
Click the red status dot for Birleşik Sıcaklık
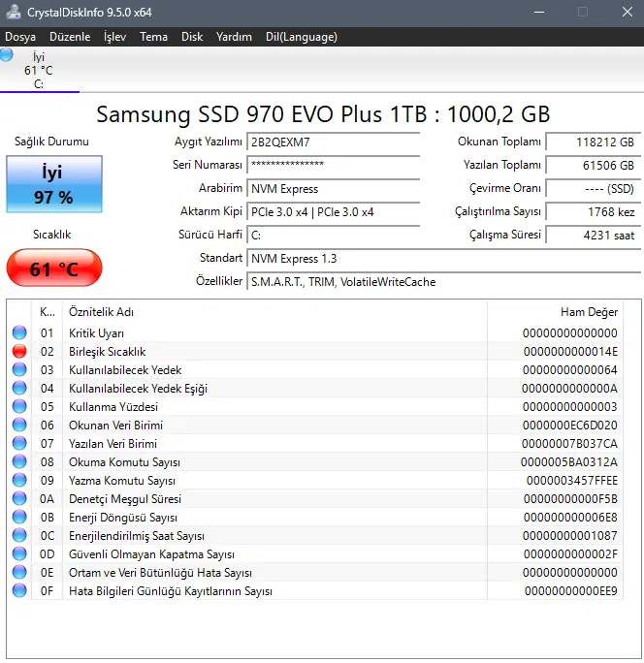pyautogui.click(x=19, y=351)
